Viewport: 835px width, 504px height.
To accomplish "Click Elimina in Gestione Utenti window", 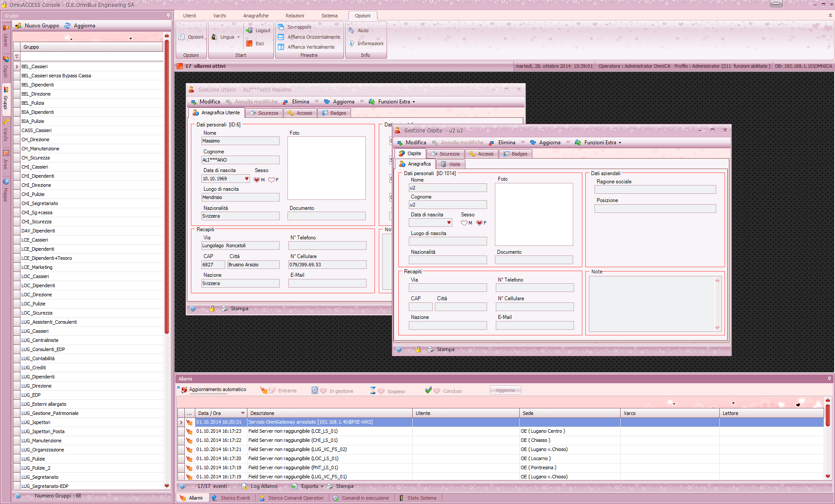I will (296, 102).
